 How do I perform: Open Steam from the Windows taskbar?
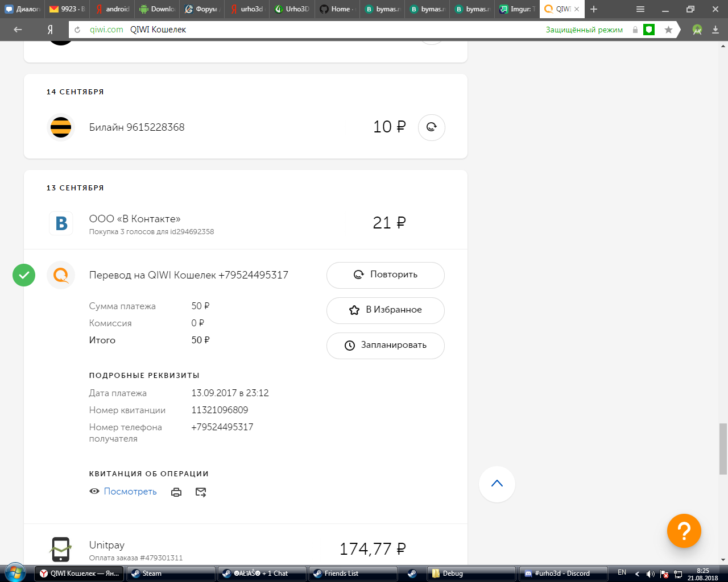tap(171, 573)
